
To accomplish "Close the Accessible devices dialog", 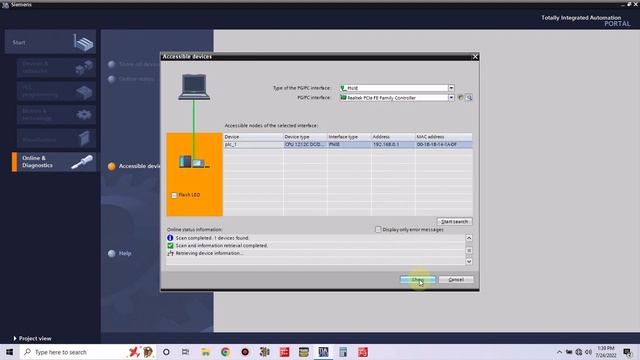I will tap(475, 57).
